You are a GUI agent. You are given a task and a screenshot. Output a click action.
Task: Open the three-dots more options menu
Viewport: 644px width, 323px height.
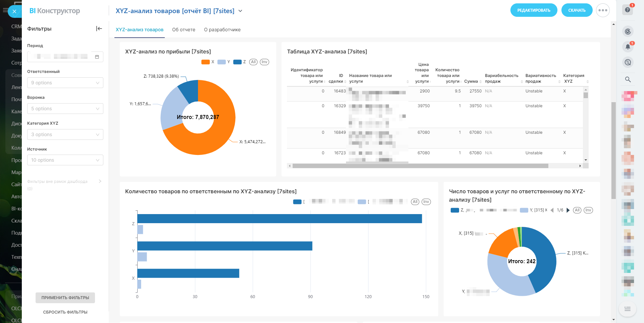pos(603,10)
